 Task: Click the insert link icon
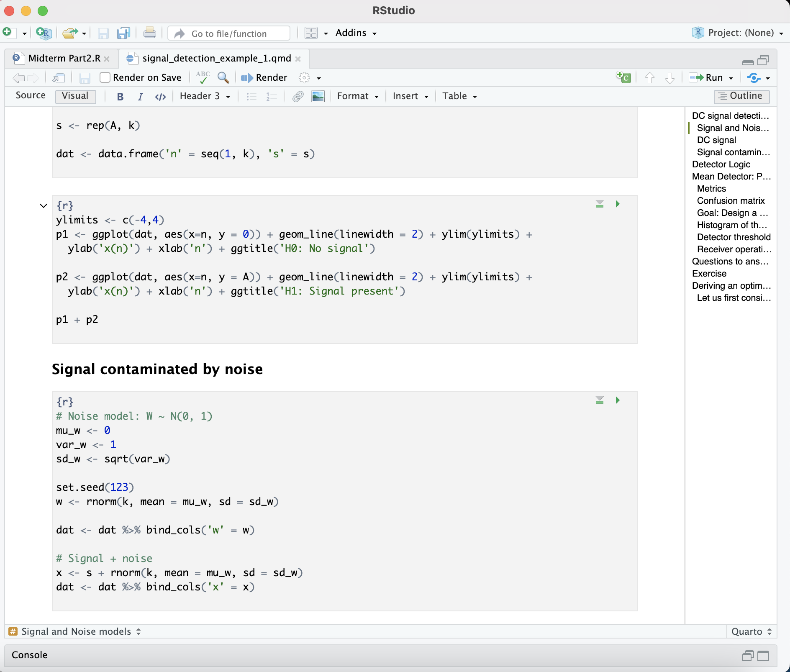coord(298,96)
